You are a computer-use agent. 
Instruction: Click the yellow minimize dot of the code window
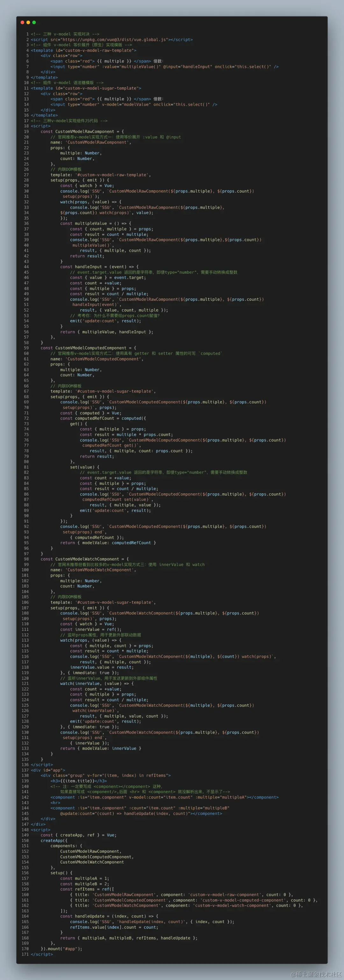[x=28, y=23]
